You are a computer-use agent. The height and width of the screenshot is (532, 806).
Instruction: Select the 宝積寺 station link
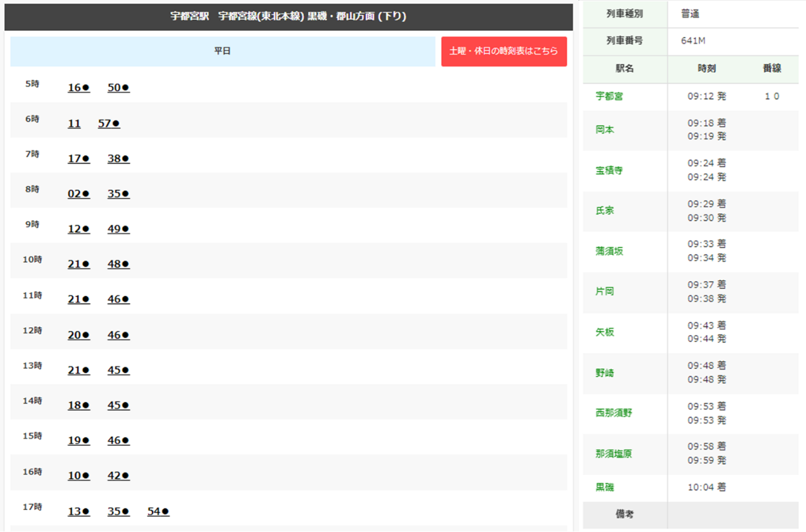point(609,170)
